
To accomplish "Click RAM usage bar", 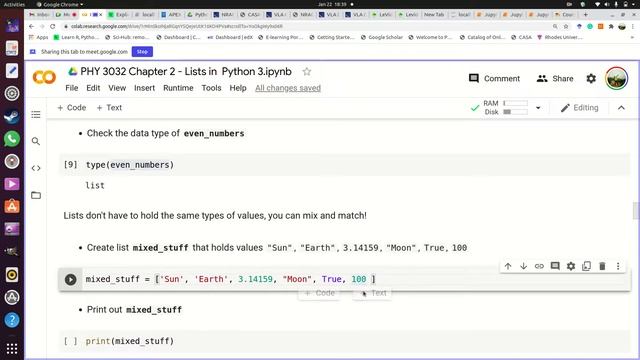I will pyautogui.click(x=516, y=103).
